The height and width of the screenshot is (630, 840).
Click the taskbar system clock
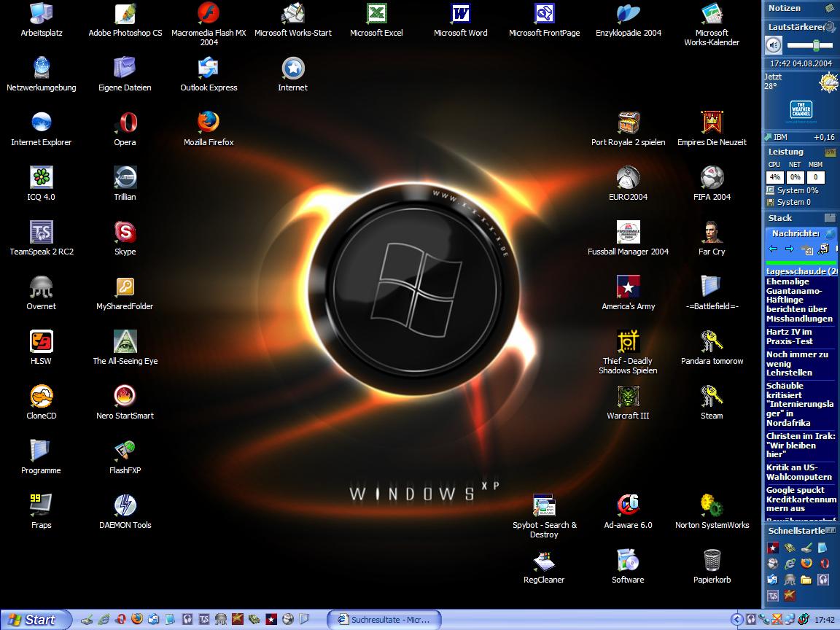[x=825, y=620]
